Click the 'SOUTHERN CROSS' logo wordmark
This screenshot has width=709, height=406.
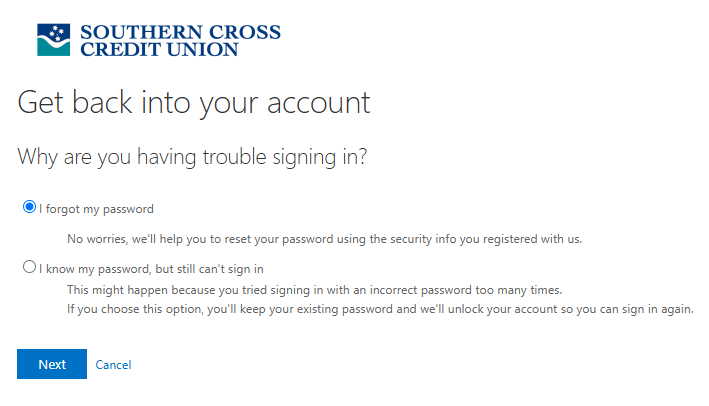tap(180, 32)
